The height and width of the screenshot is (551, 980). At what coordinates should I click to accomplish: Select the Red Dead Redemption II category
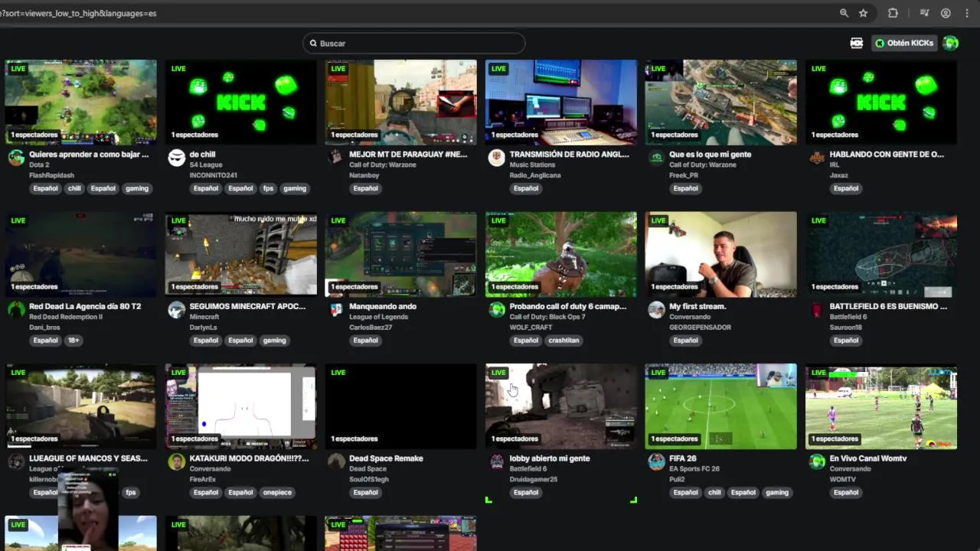click(x=66, y=317)
